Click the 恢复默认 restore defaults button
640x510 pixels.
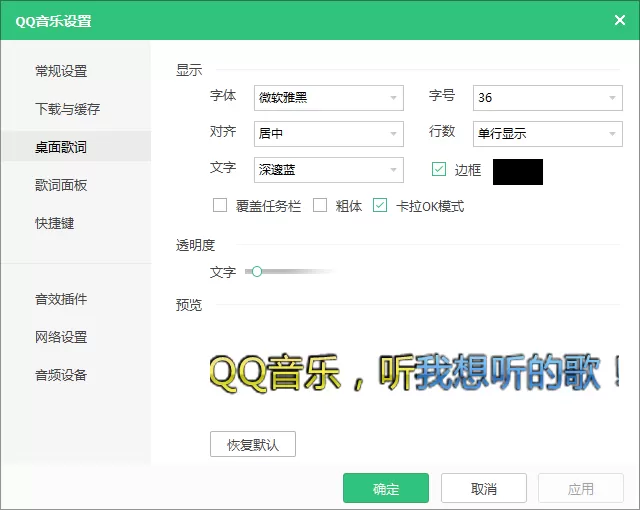[x=253, y=444]
